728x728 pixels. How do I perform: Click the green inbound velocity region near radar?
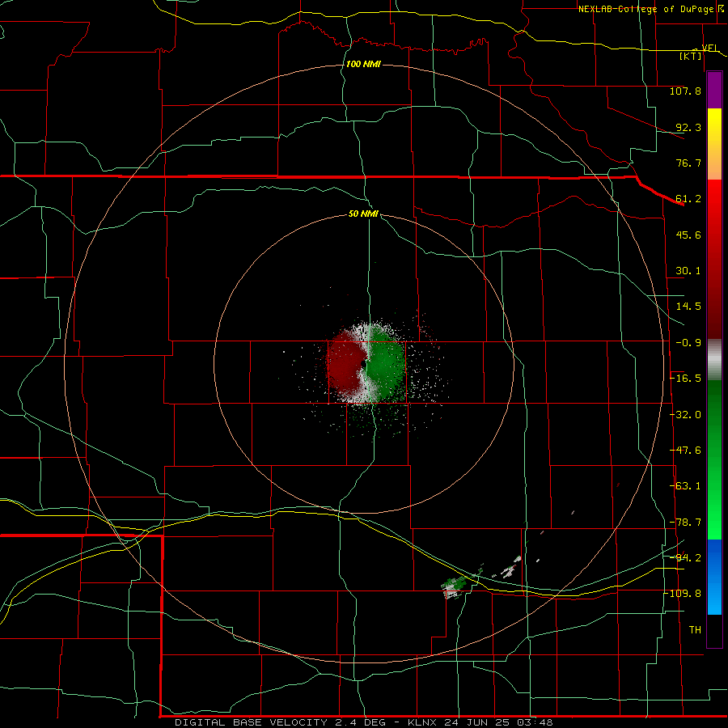pyautogui.click(x=385, y=365)
